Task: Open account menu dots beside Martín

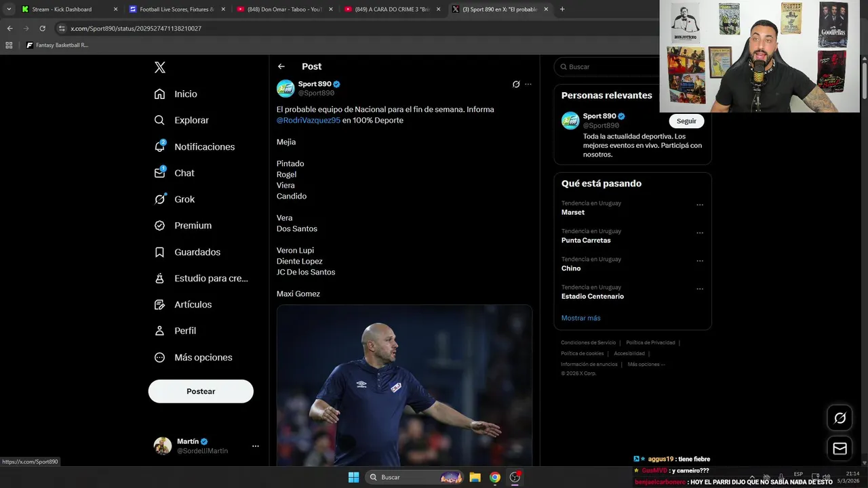Action: pyautogui.click(x=256, y=446)
